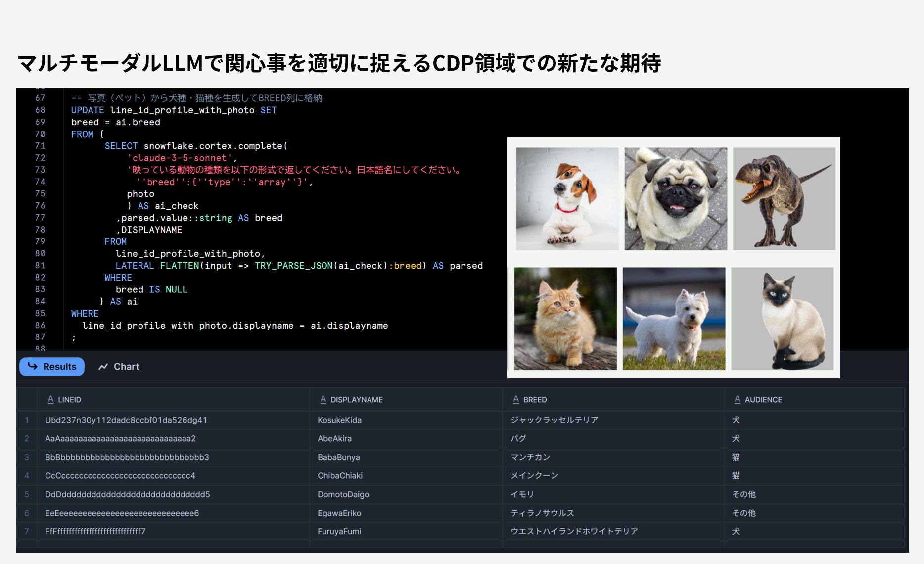The width and height of the screenshot is (924, 564).
Task: Select the orange kitten photo
Action: click(x=565, y=319)
